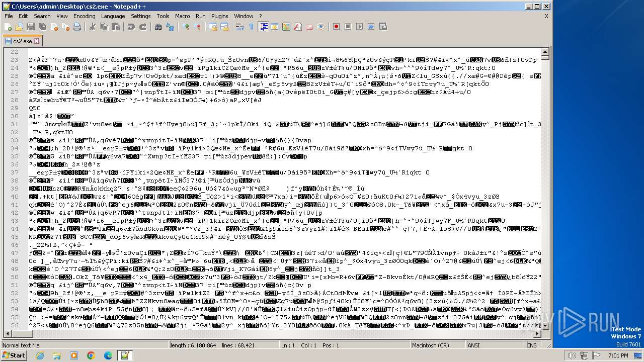Zoom out of the text
644x362 pixels.
coord(197,27)
